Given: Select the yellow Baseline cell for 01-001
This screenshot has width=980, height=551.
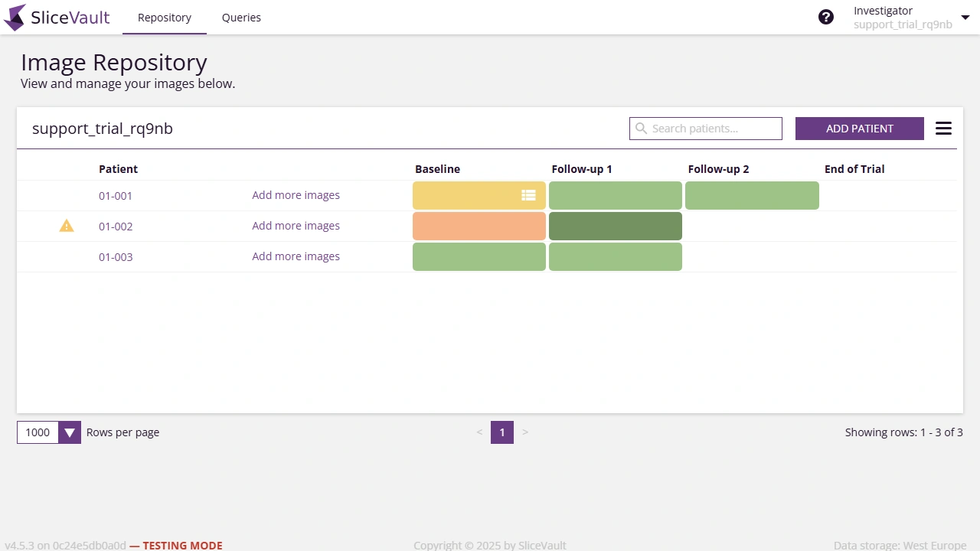Looking at the screenshot, I should [479, 195].
